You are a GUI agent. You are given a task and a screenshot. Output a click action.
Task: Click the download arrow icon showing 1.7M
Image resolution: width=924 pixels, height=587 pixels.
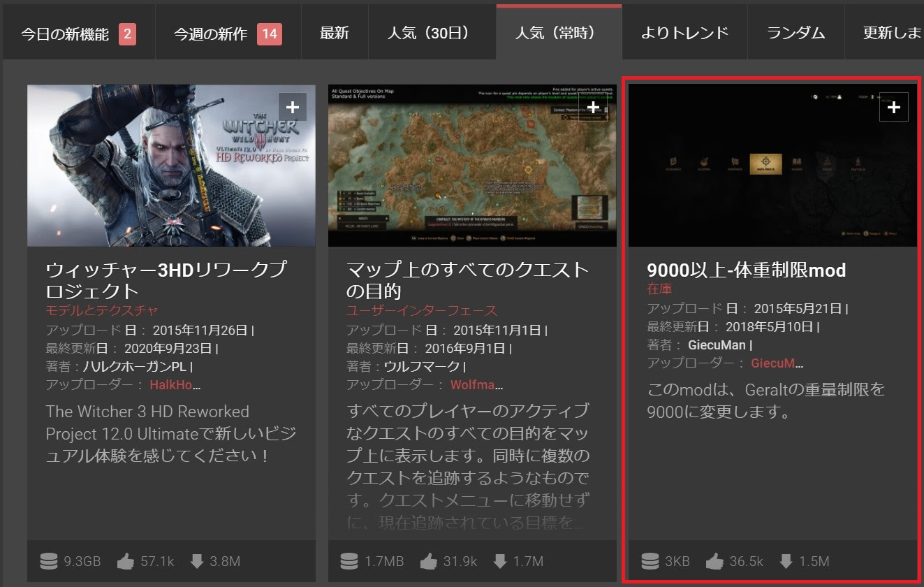501,560
